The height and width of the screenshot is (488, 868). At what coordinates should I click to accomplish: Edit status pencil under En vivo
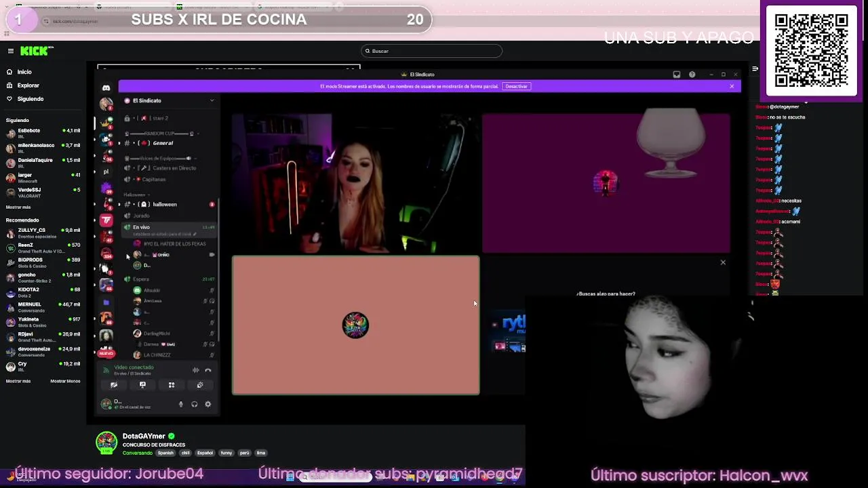pyautogui.click(x=195, y=235)
